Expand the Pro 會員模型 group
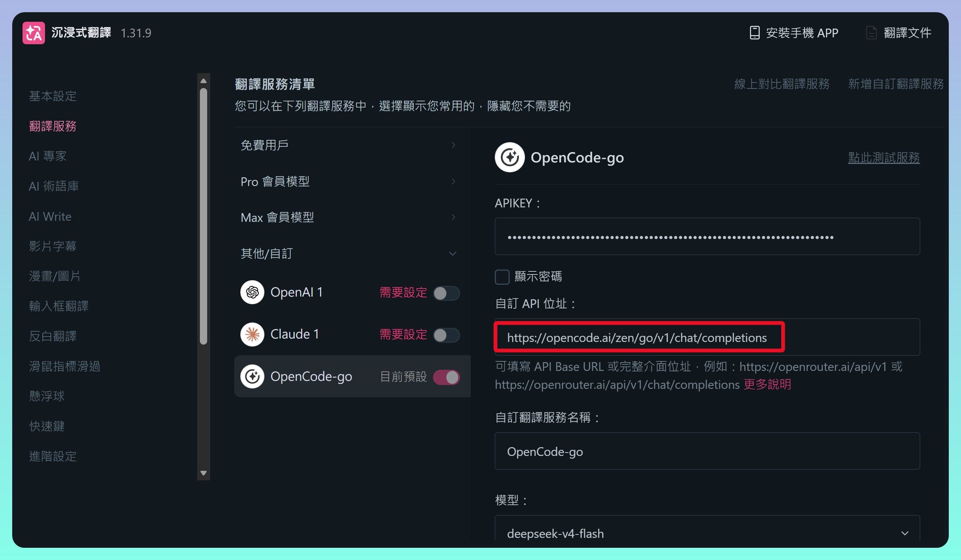961x560 pixels. [349, 181]
